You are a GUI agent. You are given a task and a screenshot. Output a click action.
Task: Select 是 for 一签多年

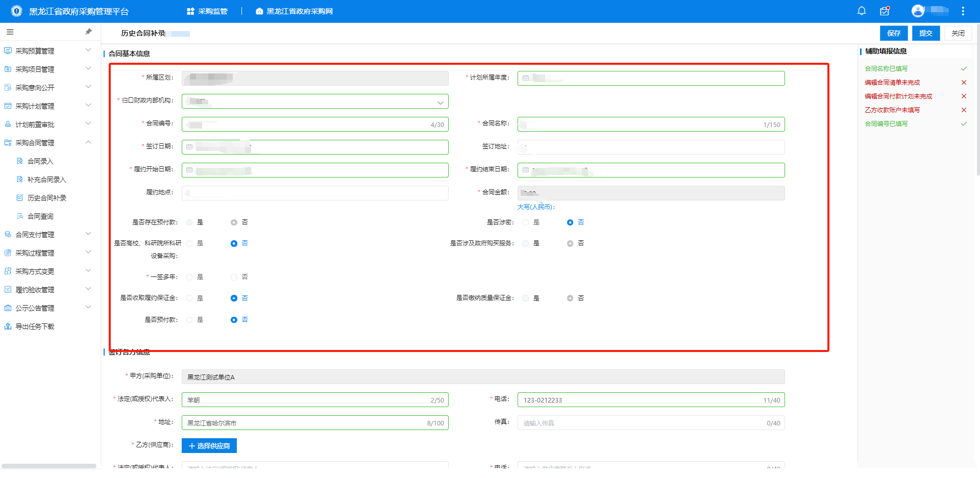189,277
